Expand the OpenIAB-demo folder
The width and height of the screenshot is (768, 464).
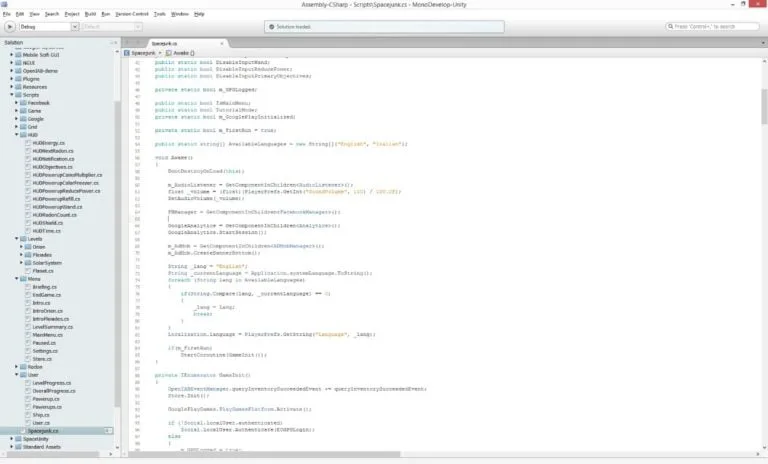[12, 71]
